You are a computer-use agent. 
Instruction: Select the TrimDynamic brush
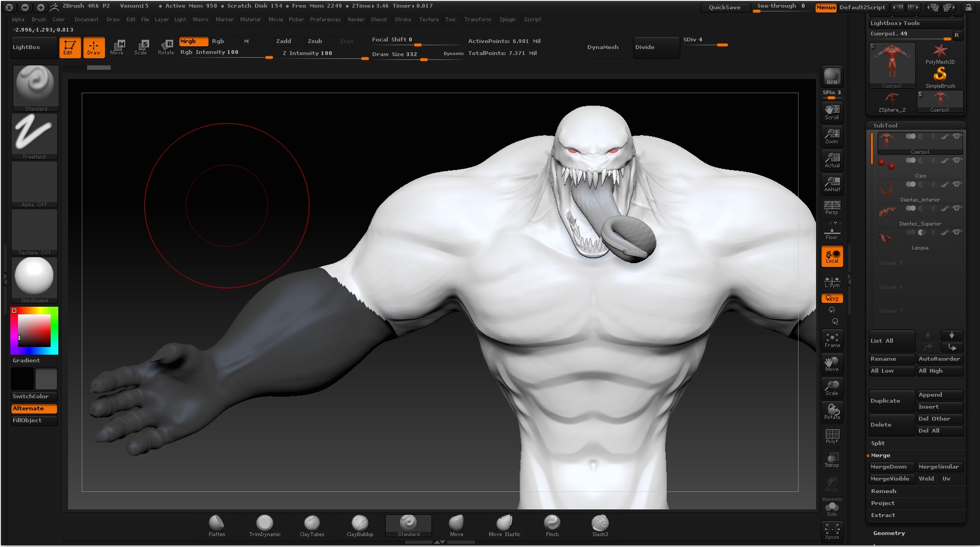click(265, 526)
